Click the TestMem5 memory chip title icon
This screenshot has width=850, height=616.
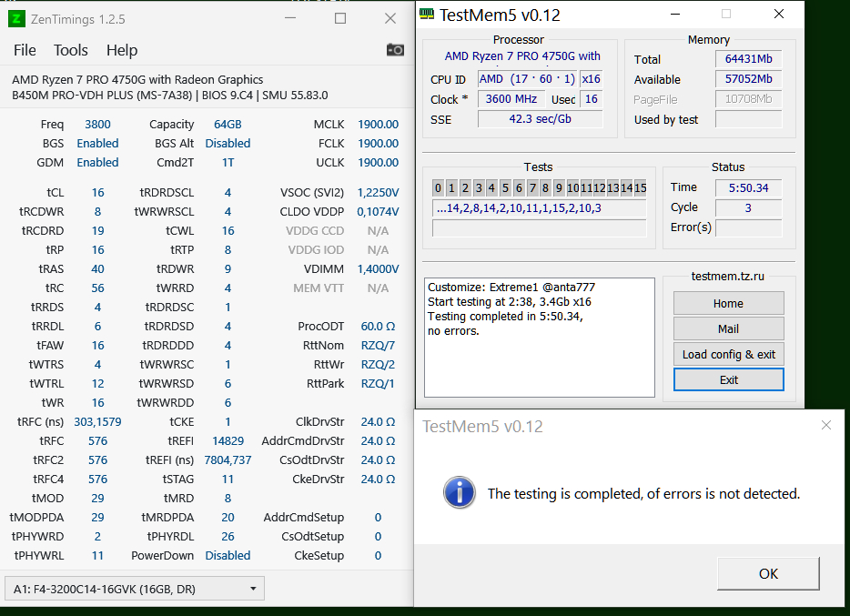(427, 14)
